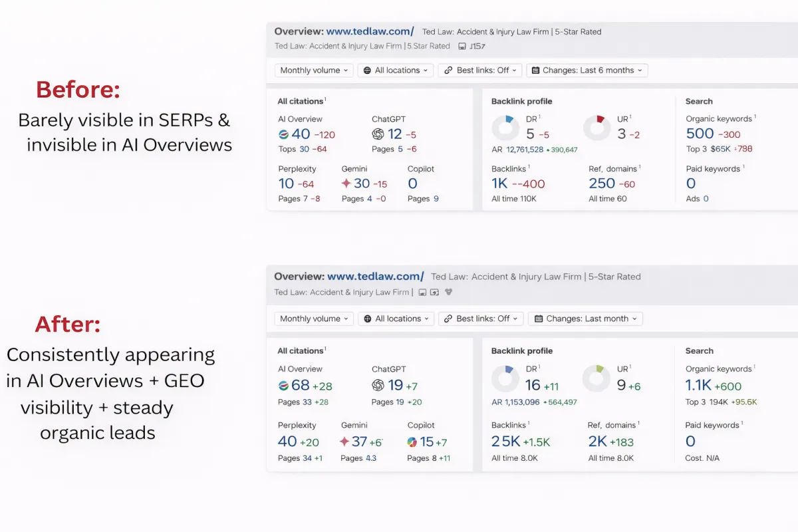The image size is (798, 532).
Task: Click the ChatGPT logo in the top panel
Action: (378, 134)
